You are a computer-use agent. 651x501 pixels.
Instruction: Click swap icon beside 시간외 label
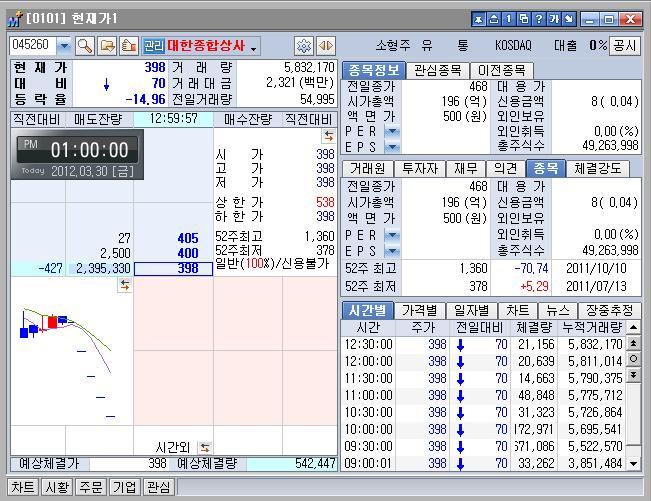(204, 447)
